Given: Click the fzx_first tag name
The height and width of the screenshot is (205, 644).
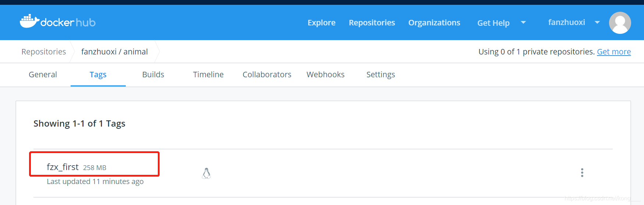Looking at the screenshot, I should point(63,167).
